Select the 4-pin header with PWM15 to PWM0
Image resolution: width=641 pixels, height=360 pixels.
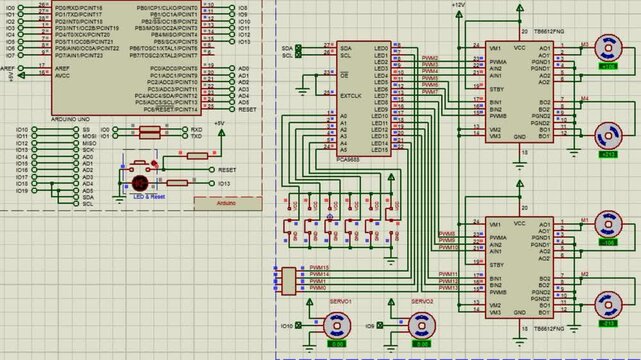pos(289,281)
